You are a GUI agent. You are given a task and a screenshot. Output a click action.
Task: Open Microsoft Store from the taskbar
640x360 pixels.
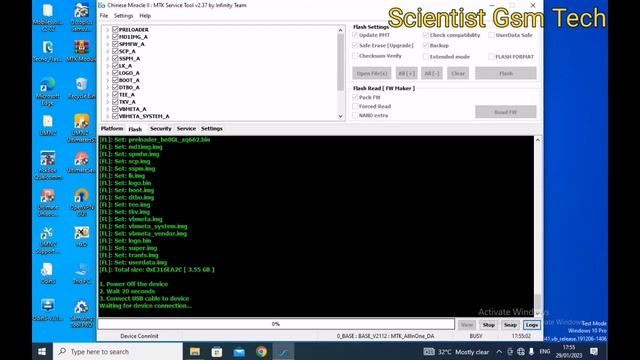coord(217,351)
